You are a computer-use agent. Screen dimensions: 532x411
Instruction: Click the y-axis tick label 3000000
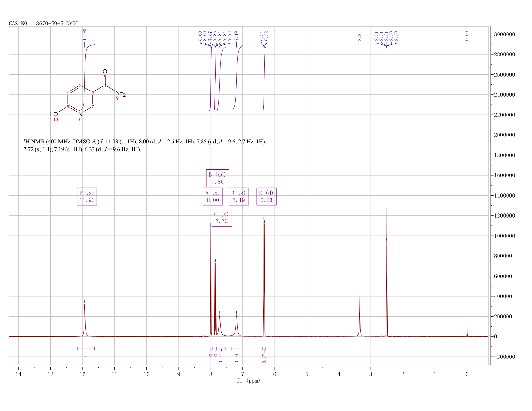pos(504,34)
